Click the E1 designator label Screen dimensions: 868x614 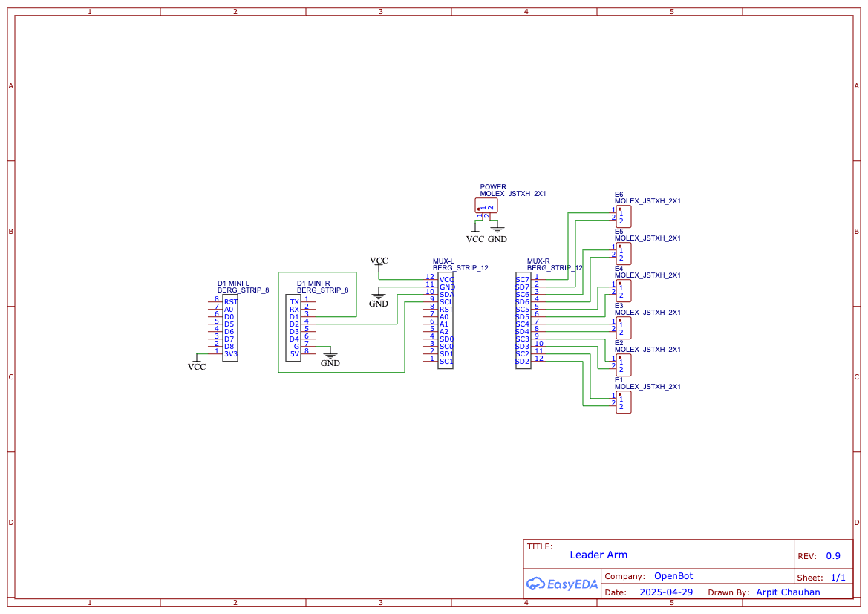(x=619, y=380)
